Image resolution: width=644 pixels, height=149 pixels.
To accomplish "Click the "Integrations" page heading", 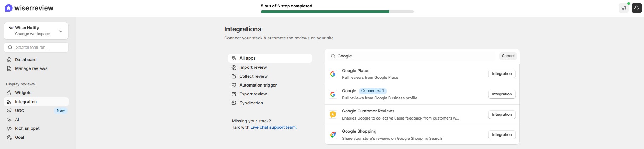I will click(x=243, y=29).
